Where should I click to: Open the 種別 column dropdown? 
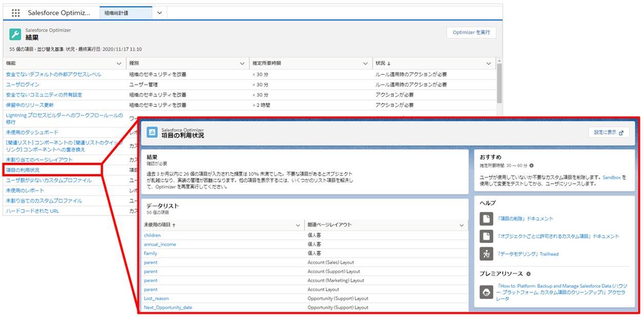coord(242,63)
